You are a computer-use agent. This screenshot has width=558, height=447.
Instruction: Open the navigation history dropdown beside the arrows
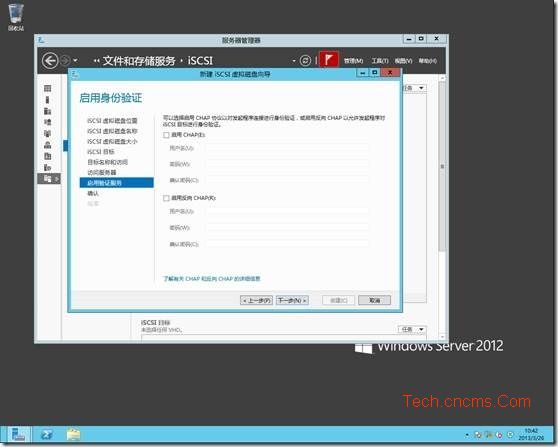[75, 61]
